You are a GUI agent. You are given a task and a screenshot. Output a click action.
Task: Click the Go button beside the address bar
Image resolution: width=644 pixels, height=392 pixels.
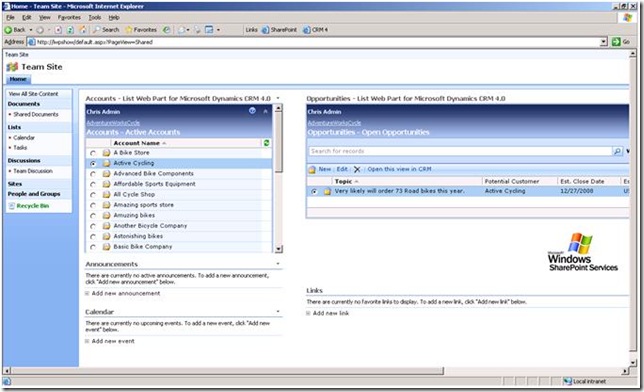tap(621, 42)
